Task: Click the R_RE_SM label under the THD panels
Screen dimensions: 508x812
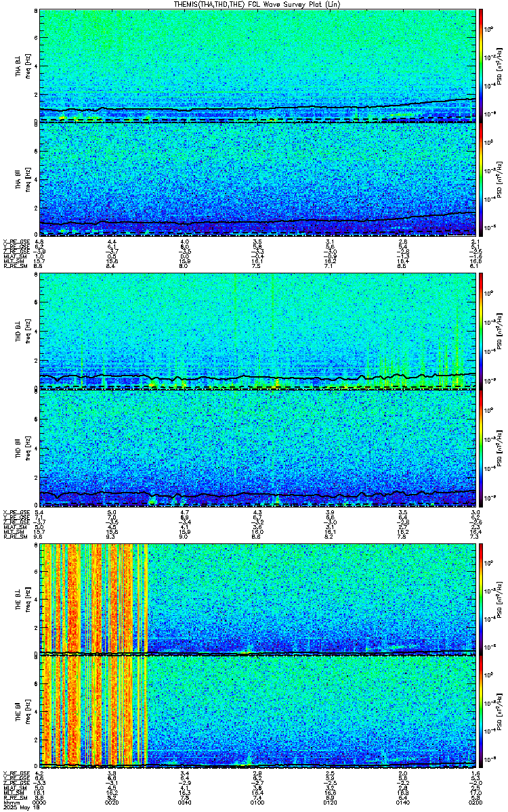Action: 14,536
